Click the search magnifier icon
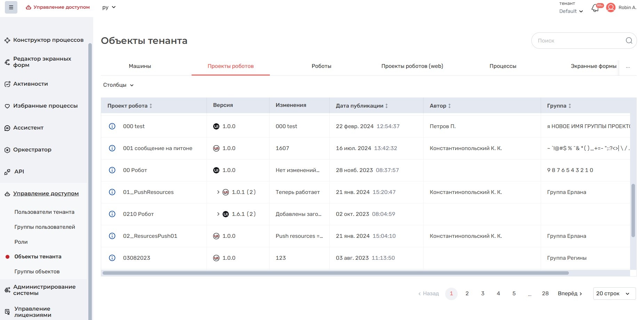Viewport: 644px width, 320px height. coord(629,41)
